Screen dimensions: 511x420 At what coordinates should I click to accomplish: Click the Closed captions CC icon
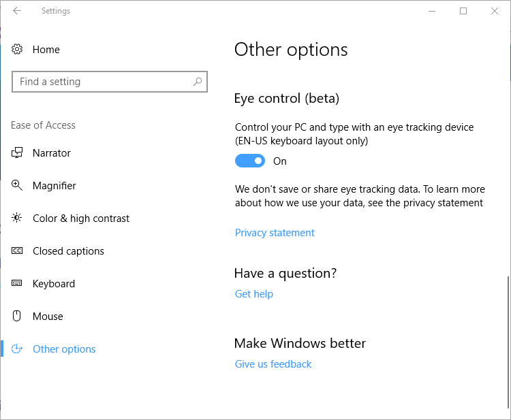[18, 251]
